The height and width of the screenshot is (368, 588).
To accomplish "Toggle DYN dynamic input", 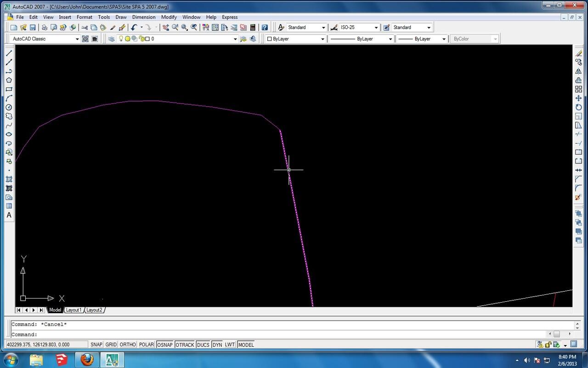I will [217, 345].
